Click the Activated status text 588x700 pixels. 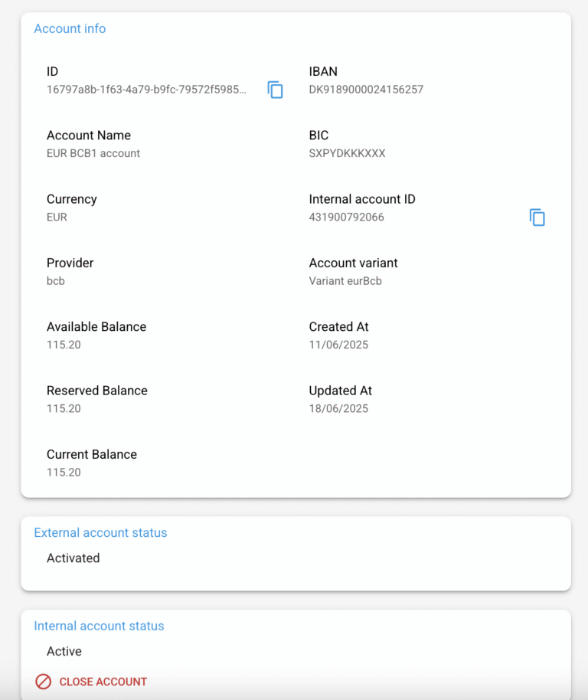73,558
